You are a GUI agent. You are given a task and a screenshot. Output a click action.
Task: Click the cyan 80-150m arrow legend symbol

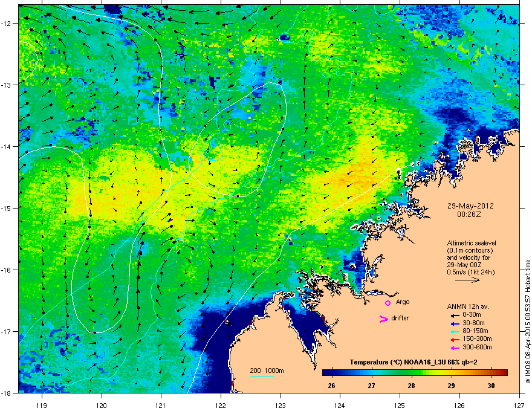click(455, 331)
